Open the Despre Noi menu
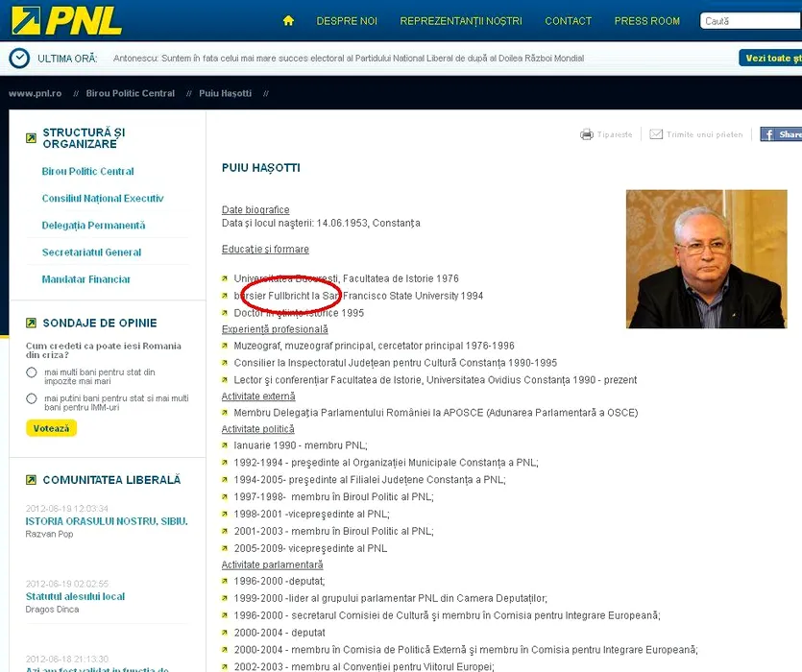Viewport: 802px width, 672px height. tap(347, 21)
